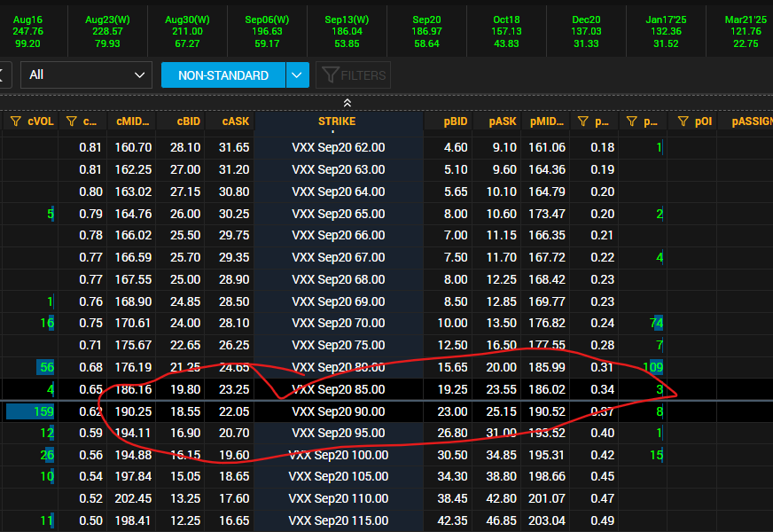Image resolution: width=773 pixels, height=532 pixels.
Task: Click the filter icon beside the c... column
Action: pyautogui.click(x=72, y=121)
